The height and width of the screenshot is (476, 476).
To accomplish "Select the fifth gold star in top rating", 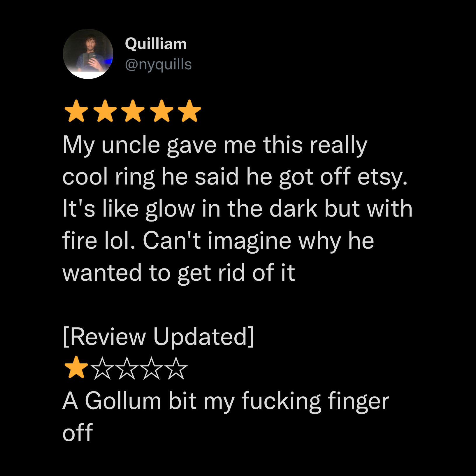I will 189,111.
